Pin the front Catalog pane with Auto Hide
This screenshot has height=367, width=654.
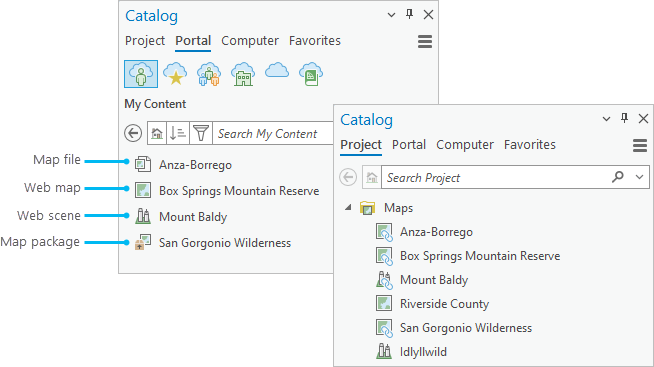pos(624,118)
